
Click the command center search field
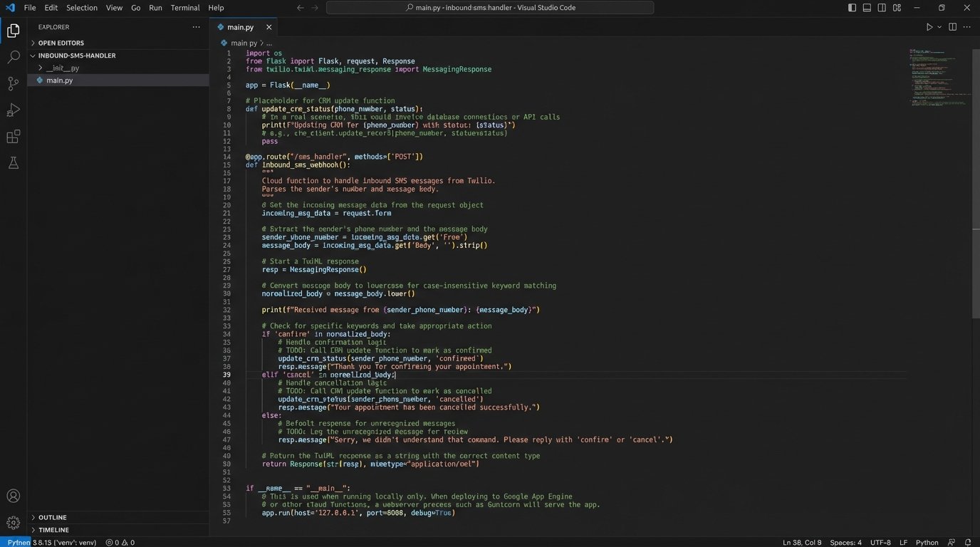[490, 8]
